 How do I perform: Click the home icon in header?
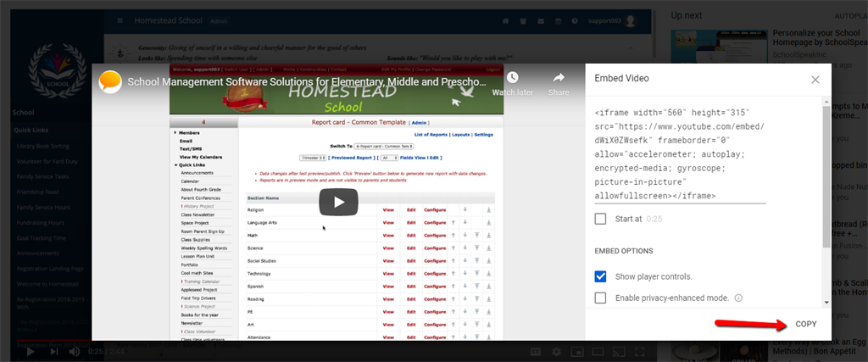(x=505, y=21)
